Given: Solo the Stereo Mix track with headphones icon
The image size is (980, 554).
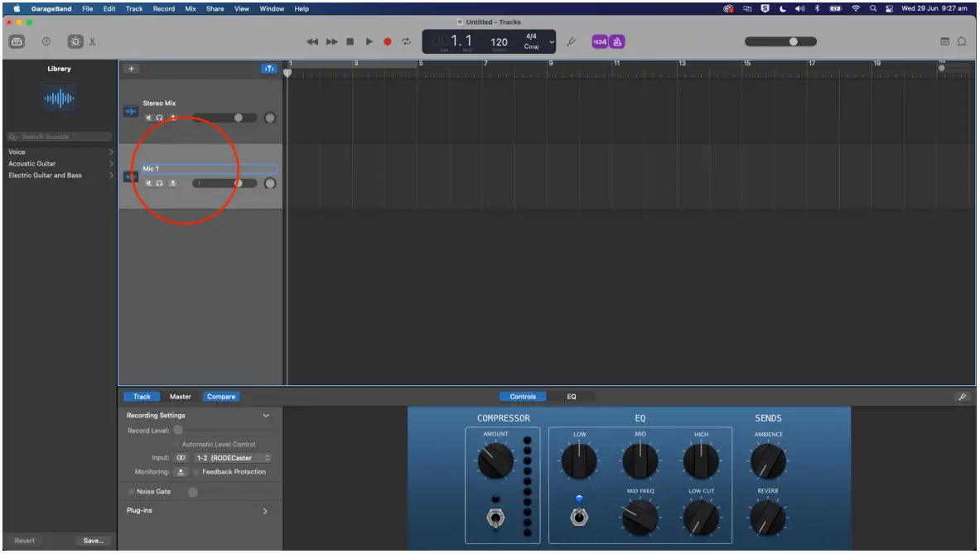Looking at the screenshot, I should point(159,118).
